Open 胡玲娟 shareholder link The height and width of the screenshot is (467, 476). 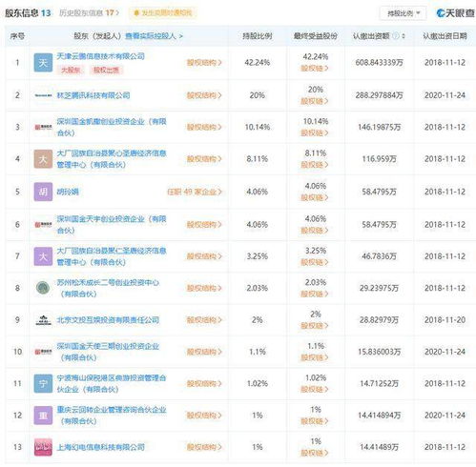pyautogui.click(x=68, y=192)
